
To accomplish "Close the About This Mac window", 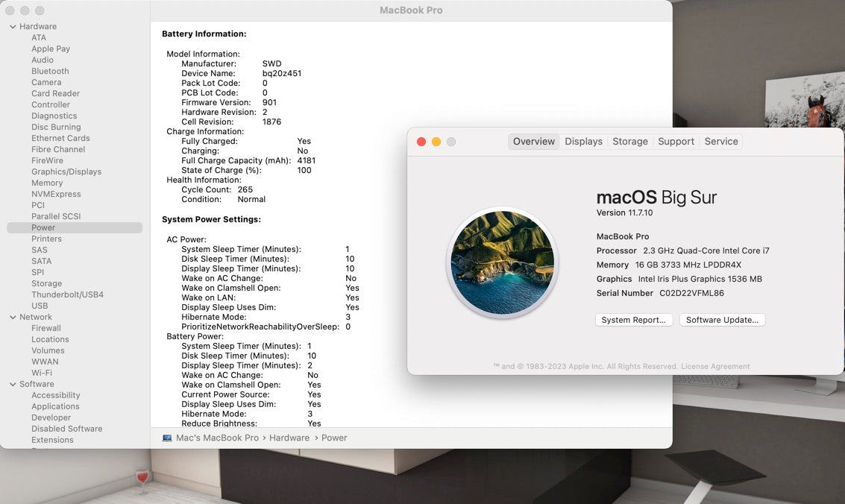I will tap(421, 142).
